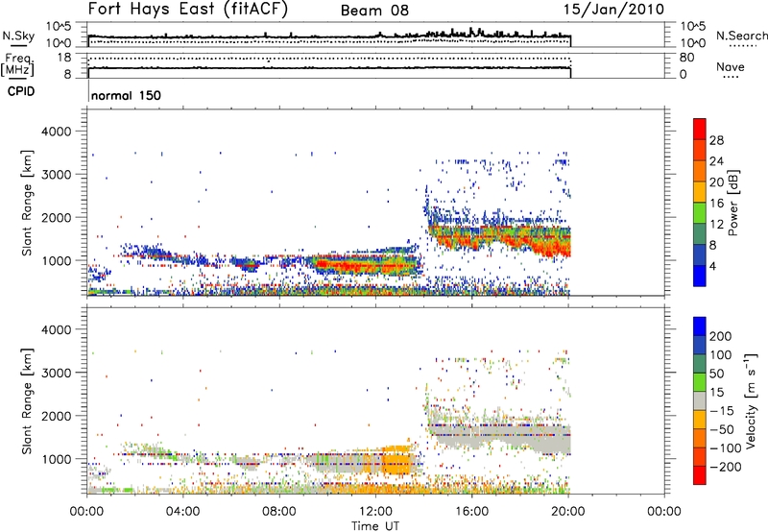768x532 pixels.
Task: Click the '24' tick on the Power colorbar
Action: click(x=716, y=161)
